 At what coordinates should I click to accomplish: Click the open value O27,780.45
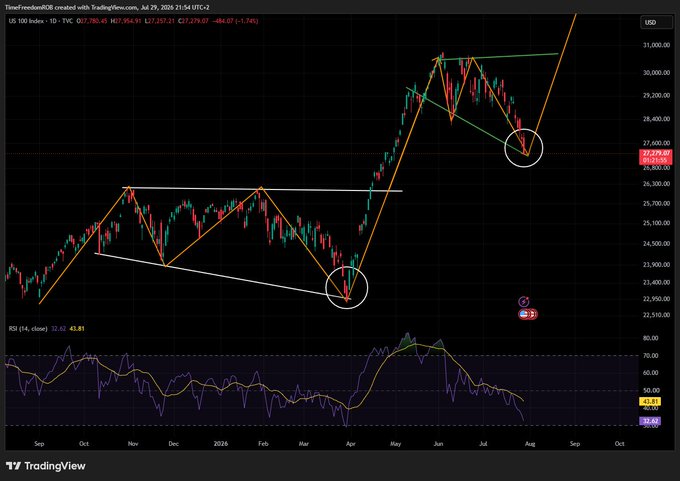point(92,21)
